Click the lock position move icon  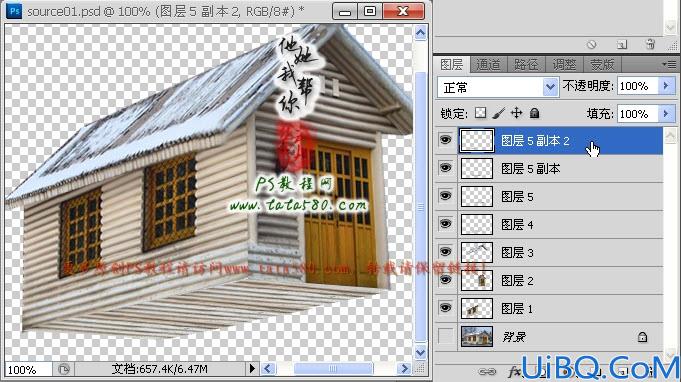[516, 113]
